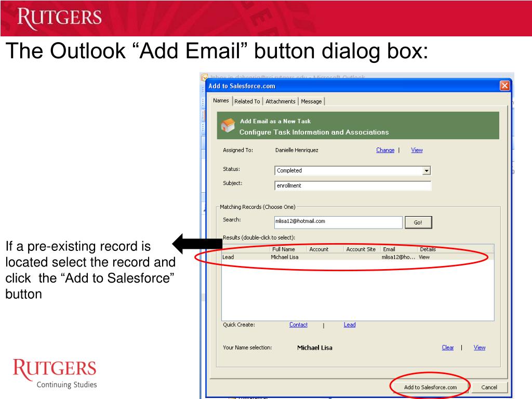Click the Change link for Assigned To
The image size is (532, 399).
tap(385, 150)
